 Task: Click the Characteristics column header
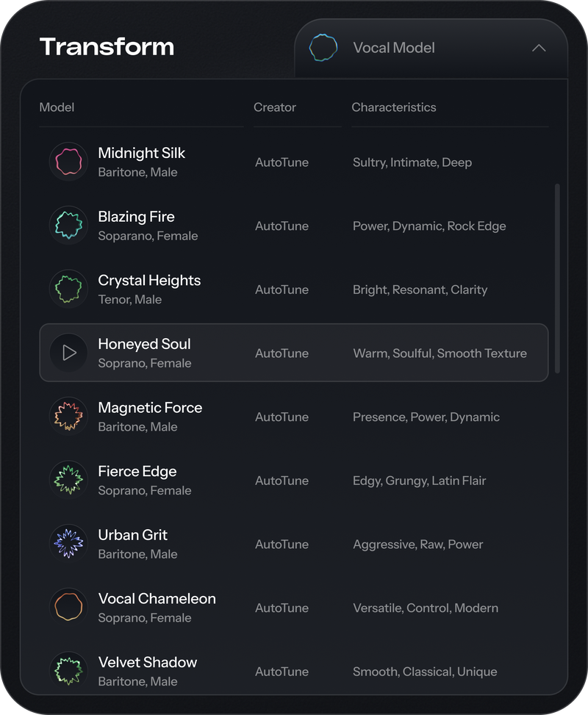[394, 107]
